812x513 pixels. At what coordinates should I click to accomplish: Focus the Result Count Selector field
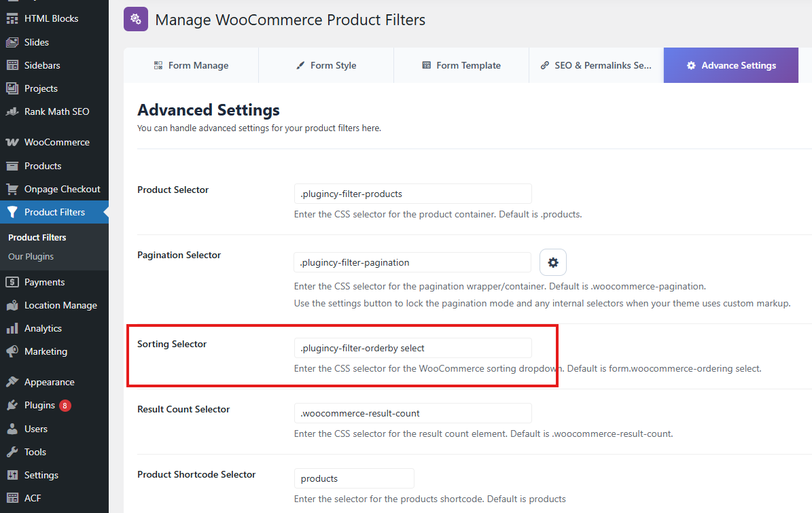(x=412, y=413)
